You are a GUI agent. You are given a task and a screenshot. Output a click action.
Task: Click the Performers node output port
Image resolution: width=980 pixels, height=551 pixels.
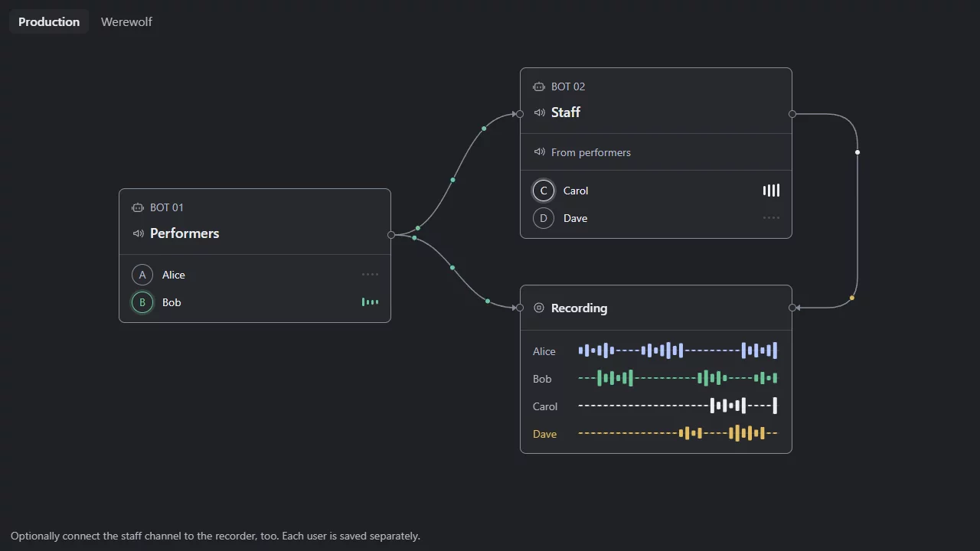[x=391, y=235]
